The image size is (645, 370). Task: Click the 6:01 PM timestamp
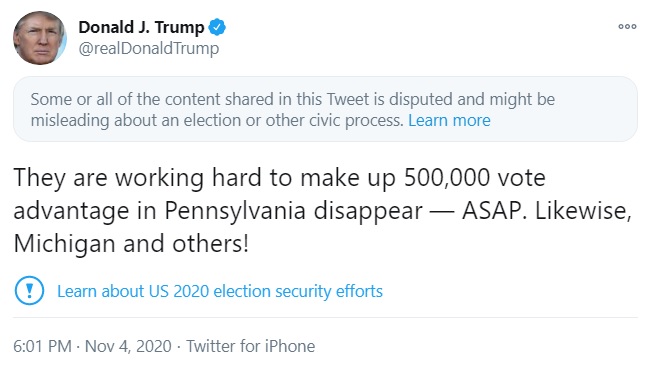[42, 346]
